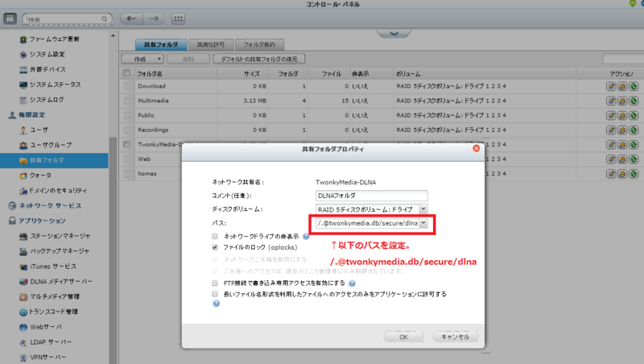Collapse the 権限設定 section

tap(27, 115)
